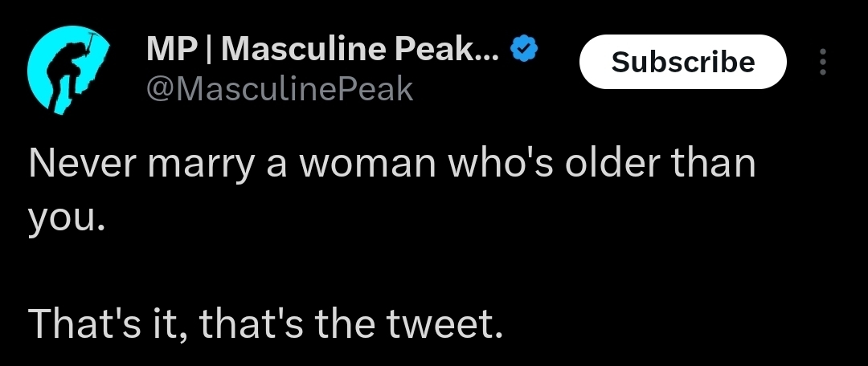Subscribe to the Masculine Peak account
The width and height of the screenshot is (868, 366).
click(682, 61)
